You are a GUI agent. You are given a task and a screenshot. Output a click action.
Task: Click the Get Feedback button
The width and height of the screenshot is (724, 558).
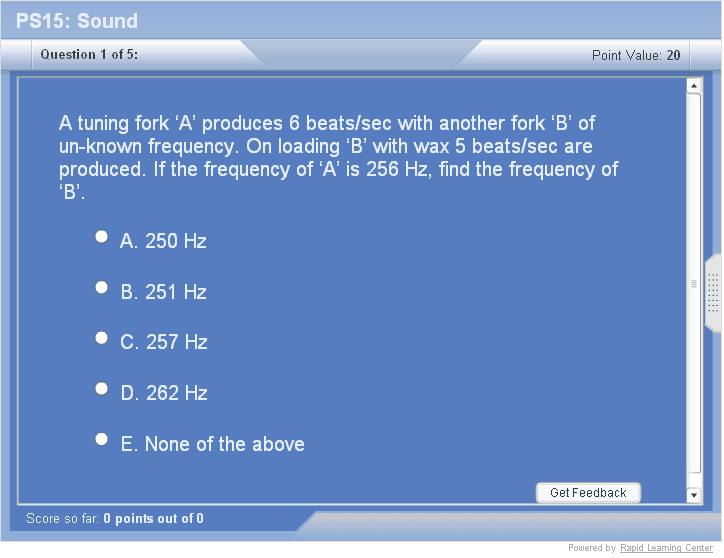(x=588, y=493)
